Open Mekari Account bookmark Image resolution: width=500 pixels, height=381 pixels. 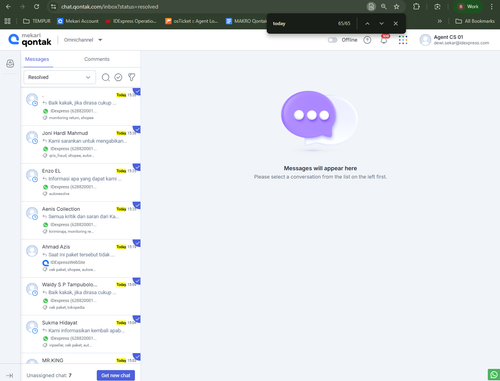[x=78, y=21]
